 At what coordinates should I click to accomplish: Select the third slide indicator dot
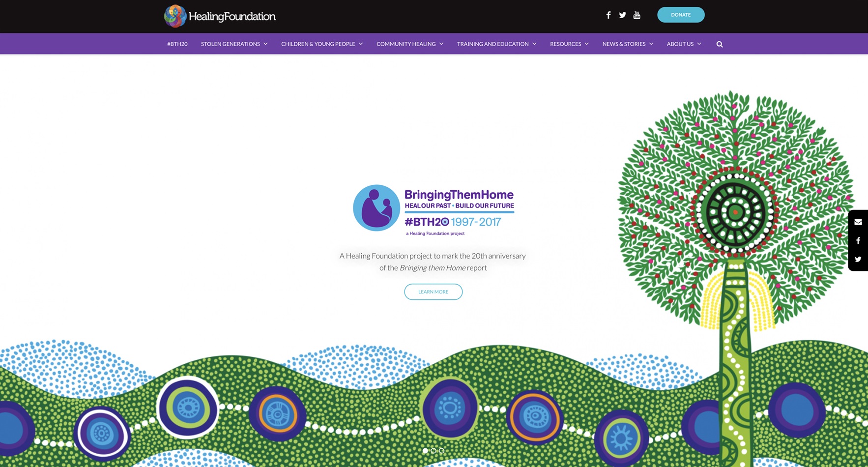pos(442,450)
